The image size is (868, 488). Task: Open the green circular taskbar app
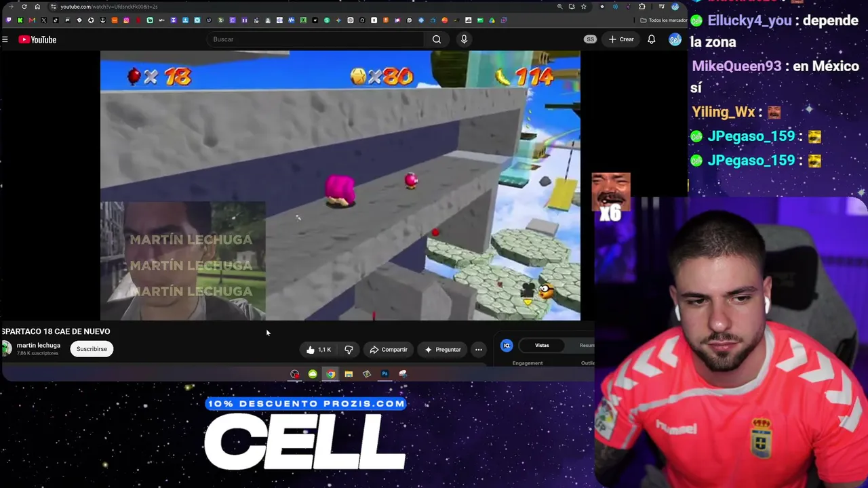pos(313,374)
